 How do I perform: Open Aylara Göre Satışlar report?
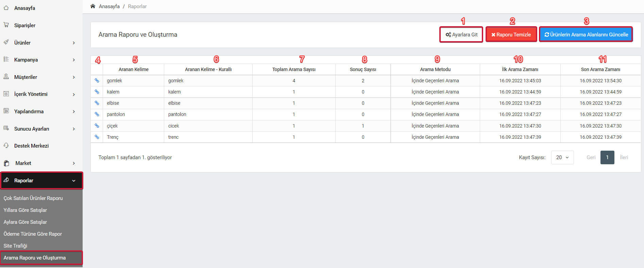25,222
